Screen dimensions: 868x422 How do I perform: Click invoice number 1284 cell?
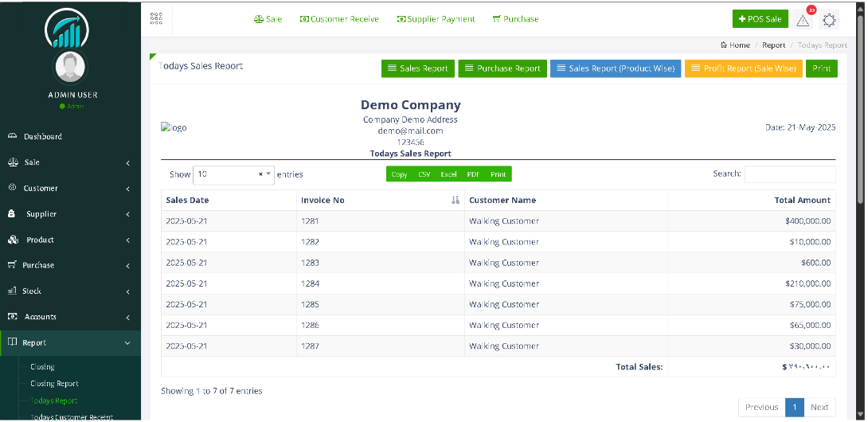click(381, 283)
